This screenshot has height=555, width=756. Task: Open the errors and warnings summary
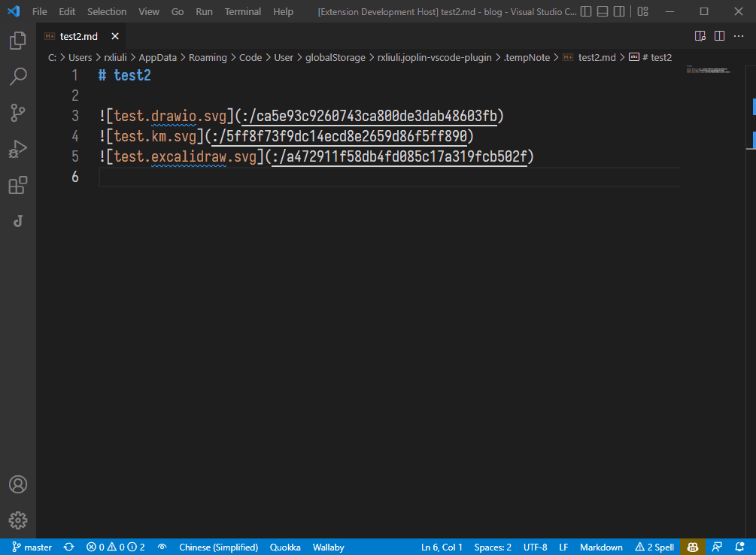pos(116,547)
